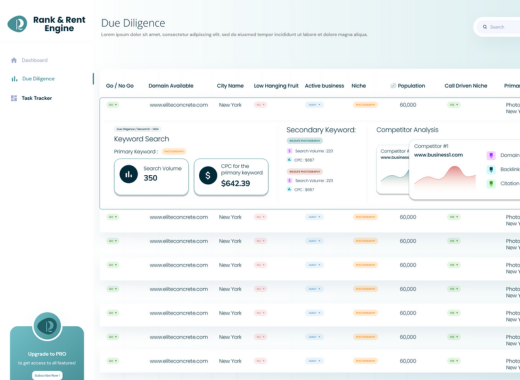
Task: Click the Subscribe Now button
Action: [x=47, y=375]
